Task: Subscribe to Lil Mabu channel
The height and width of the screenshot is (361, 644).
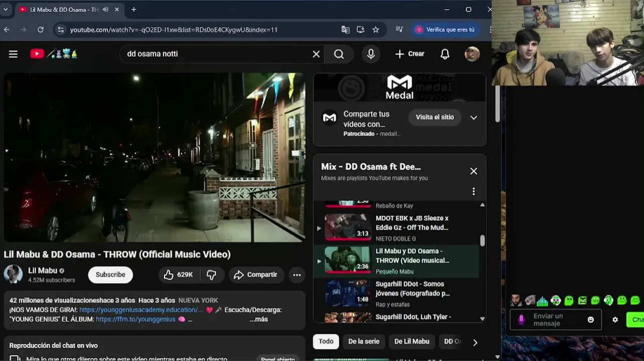Action: click(x=110, y=275)
